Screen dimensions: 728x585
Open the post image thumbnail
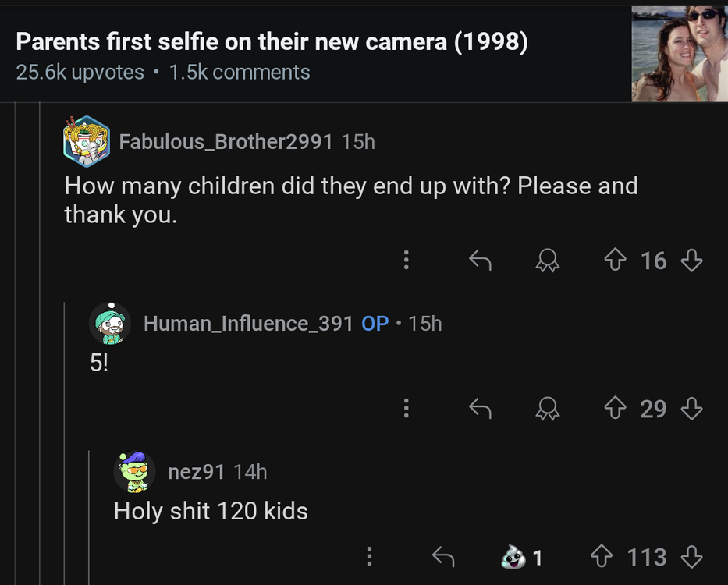click(x=679, y=51)
